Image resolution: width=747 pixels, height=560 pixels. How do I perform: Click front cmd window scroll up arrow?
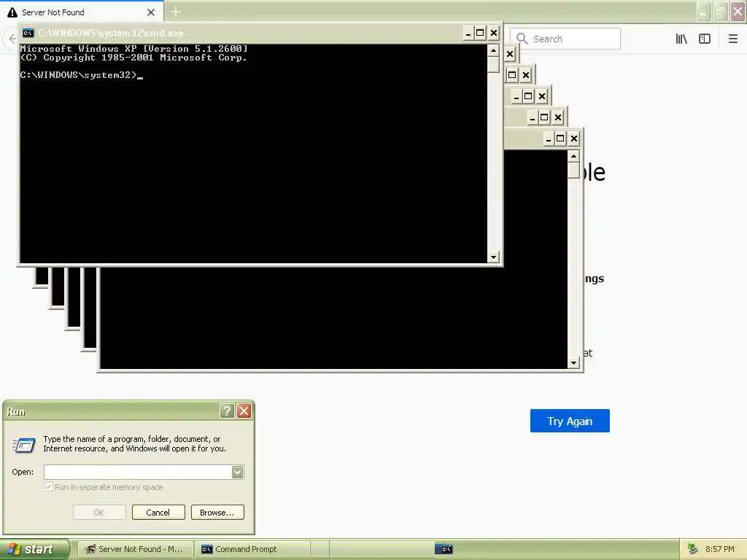493,50
